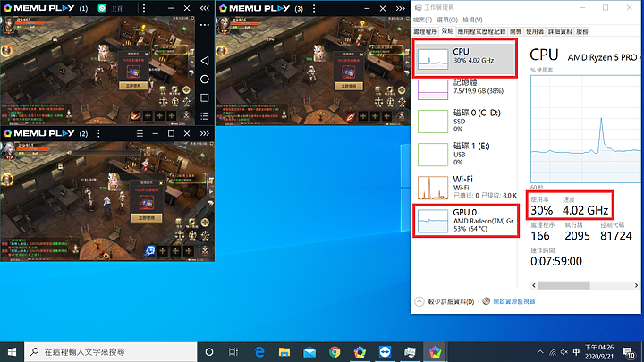The image size is (644, 362).
Task: Select the GPU 0 AMD Radeon entry
Action: point(465,221)
